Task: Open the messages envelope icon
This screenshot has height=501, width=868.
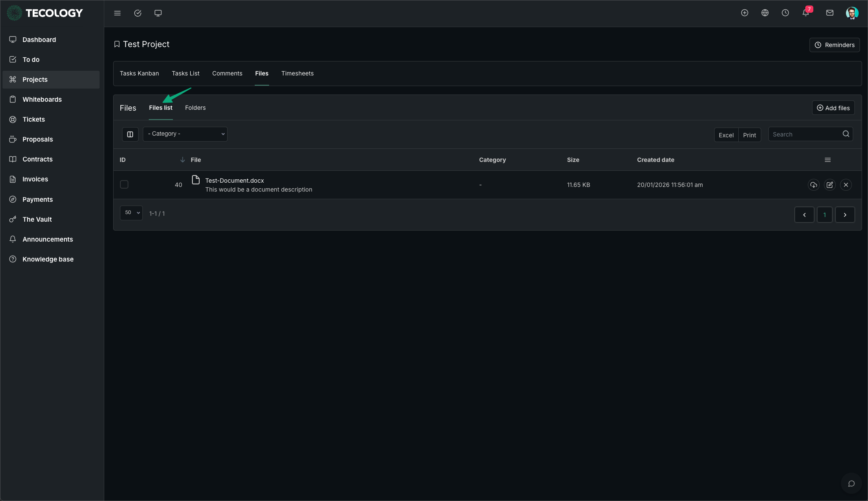Action: coord(829,13)
